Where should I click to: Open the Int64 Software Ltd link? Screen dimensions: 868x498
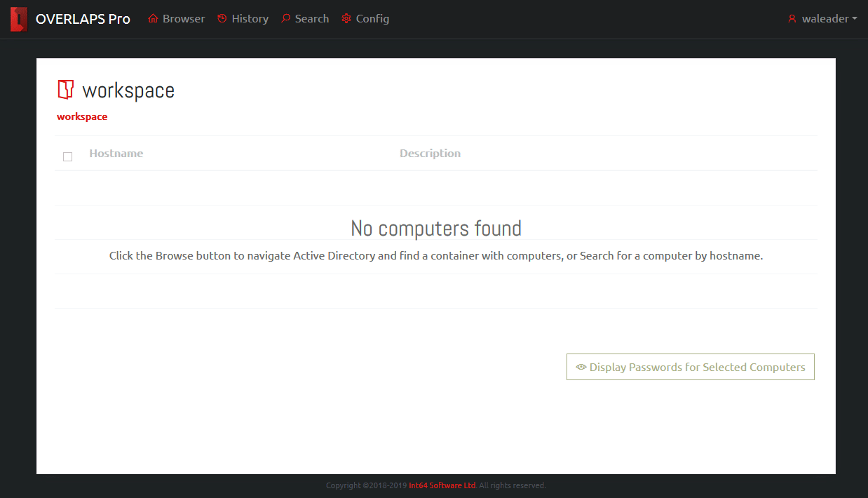point(442,485)
